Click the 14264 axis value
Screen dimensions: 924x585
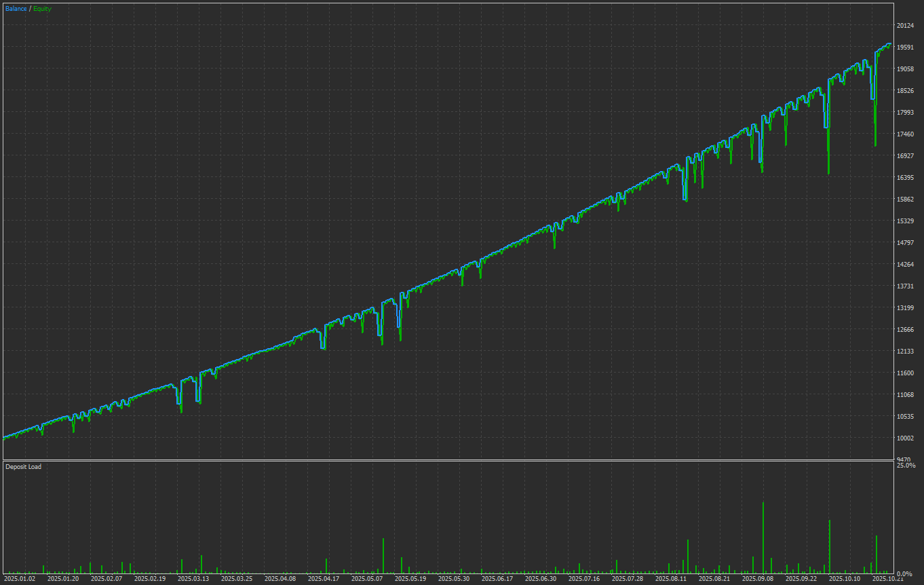pyautogui.click(x=904, y=265)
